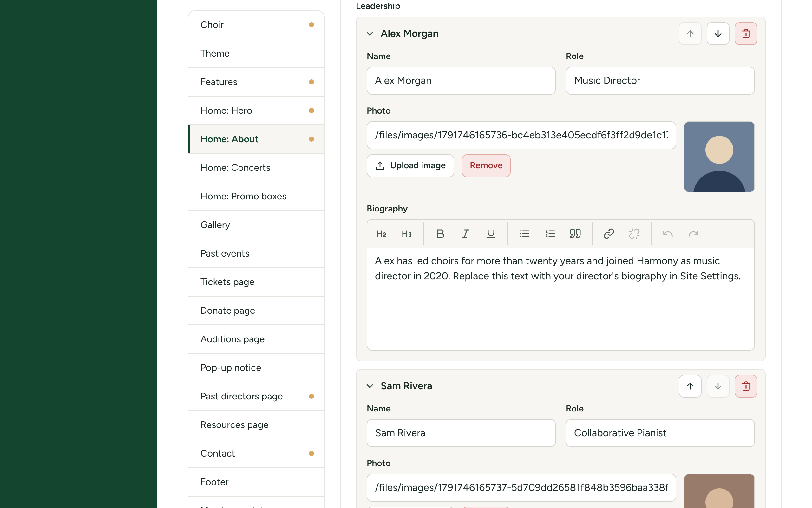Select Home: Hero in sidebar

pos(256,110)
